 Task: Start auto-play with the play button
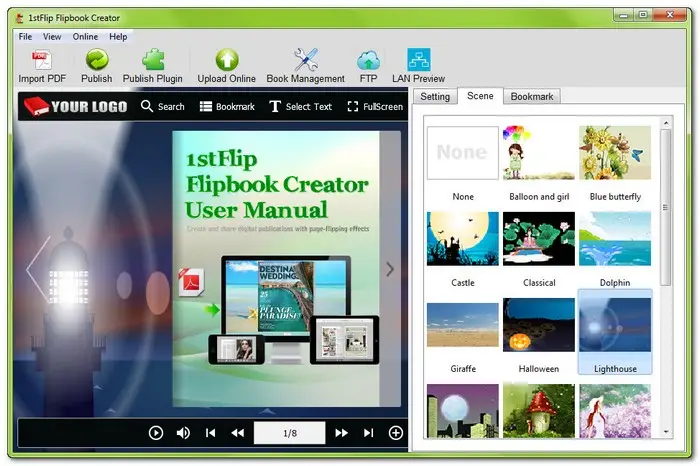click(x=156, y=433)
